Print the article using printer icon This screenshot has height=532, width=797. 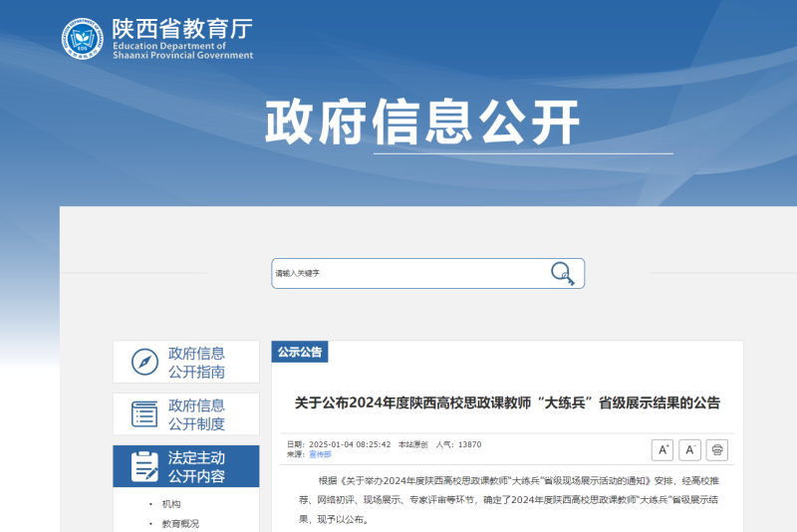coord(717,450)
